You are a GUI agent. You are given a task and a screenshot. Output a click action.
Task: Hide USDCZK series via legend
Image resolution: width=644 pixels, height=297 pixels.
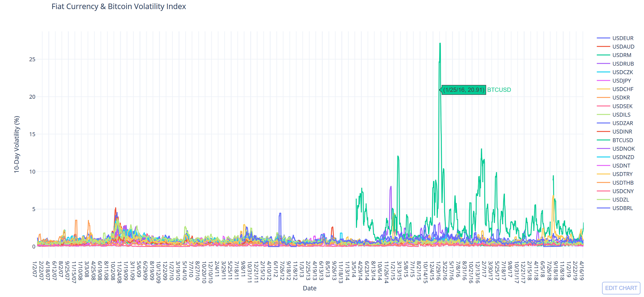615,72
